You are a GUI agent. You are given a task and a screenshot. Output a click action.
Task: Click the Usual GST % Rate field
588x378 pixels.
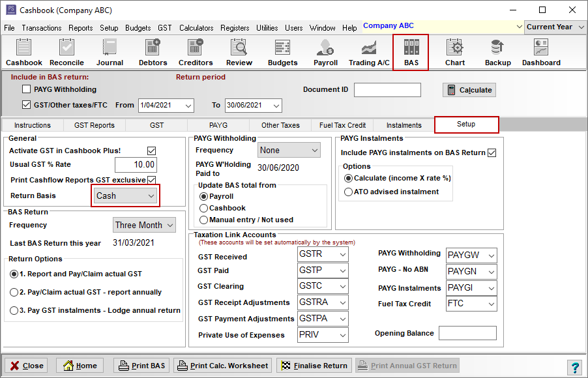[x=136, y=165]
